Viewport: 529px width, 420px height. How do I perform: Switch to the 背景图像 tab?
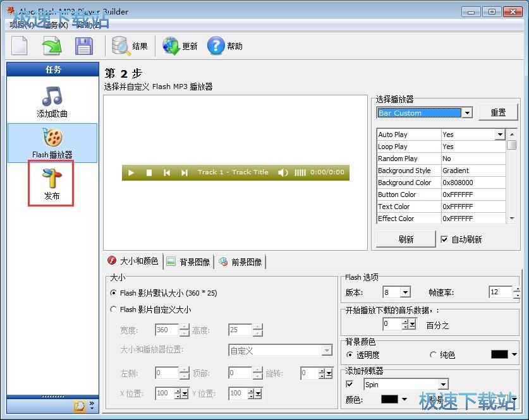click(x=188, y=261)
